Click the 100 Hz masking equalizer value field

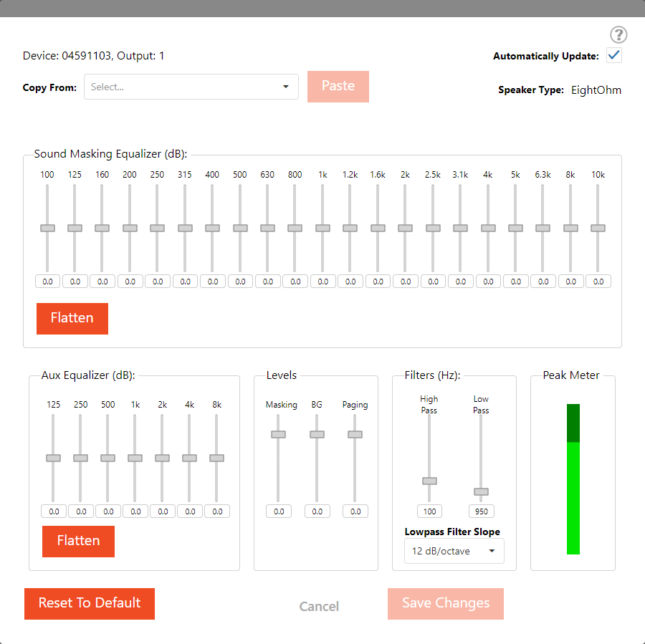[48, 282]
